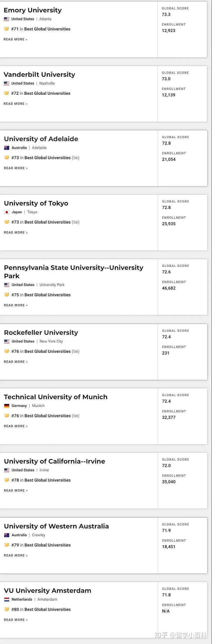Open the Emory University title link
This screenshot has width=212, height=644.
(x=33, y=10)
